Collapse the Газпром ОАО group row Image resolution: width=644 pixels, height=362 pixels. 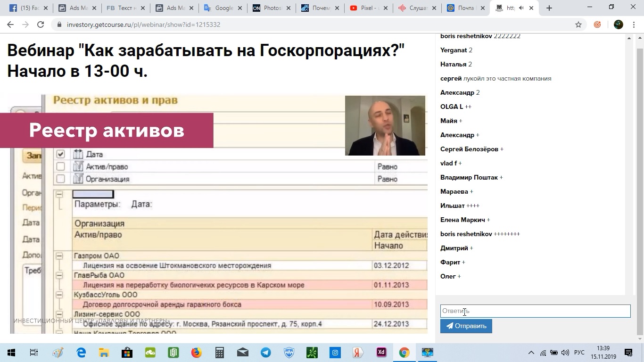tap(58, 255)
